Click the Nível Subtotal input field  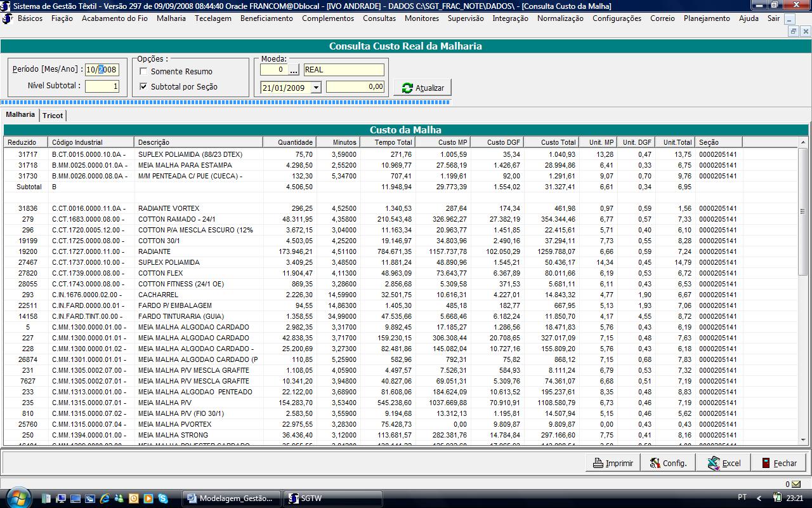pos(101,86)
